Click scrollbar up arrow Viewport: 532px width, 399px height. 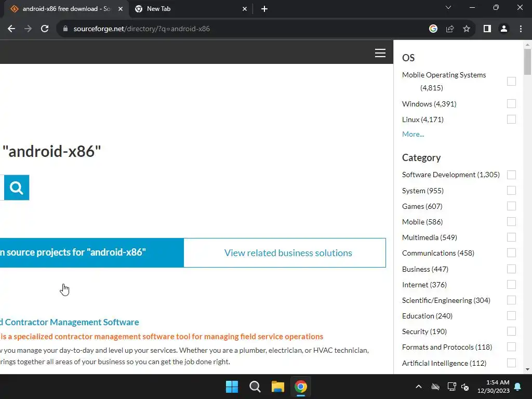click(x=527, y=45)
